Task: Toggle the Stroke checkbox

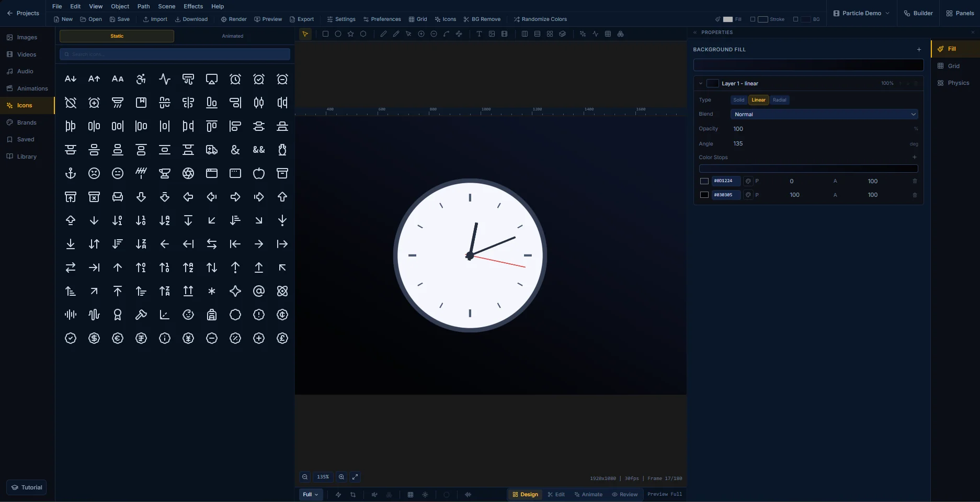Action: pos(753,19)
